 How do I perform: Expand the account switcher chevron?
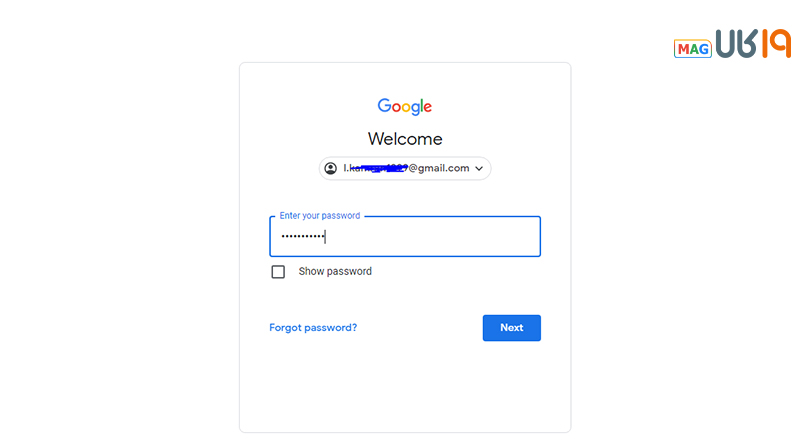[x=479, y=168]
